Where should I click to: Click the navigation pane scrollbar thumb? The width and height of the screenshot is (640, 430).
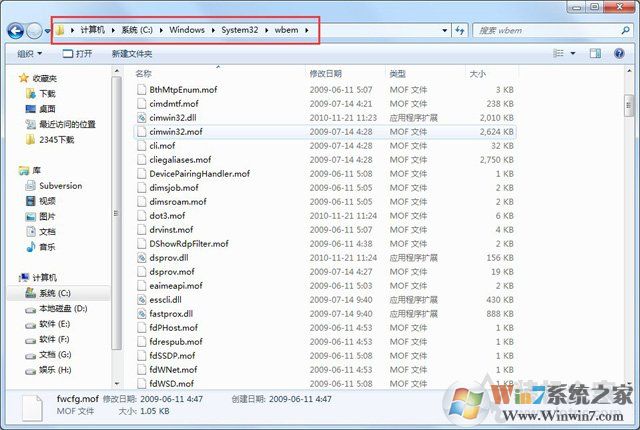coord(116,213)
